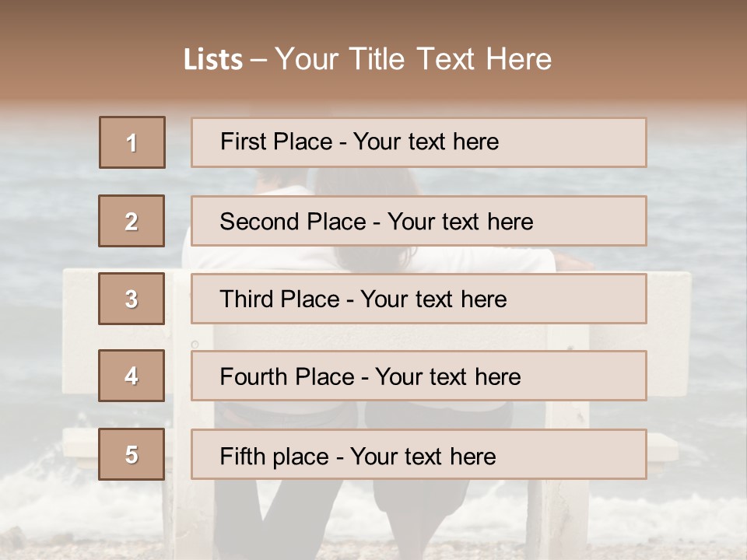Click the bold word "Lists" in the title
This screenshot has height=560, width=747.
[x=212, y=60]
